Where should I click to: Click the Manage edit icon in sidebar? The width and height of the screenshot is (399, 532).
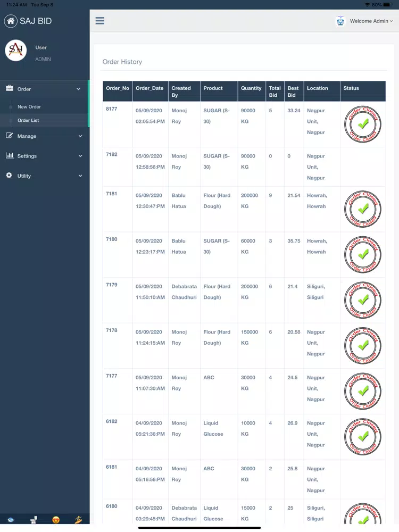(10, 135)
